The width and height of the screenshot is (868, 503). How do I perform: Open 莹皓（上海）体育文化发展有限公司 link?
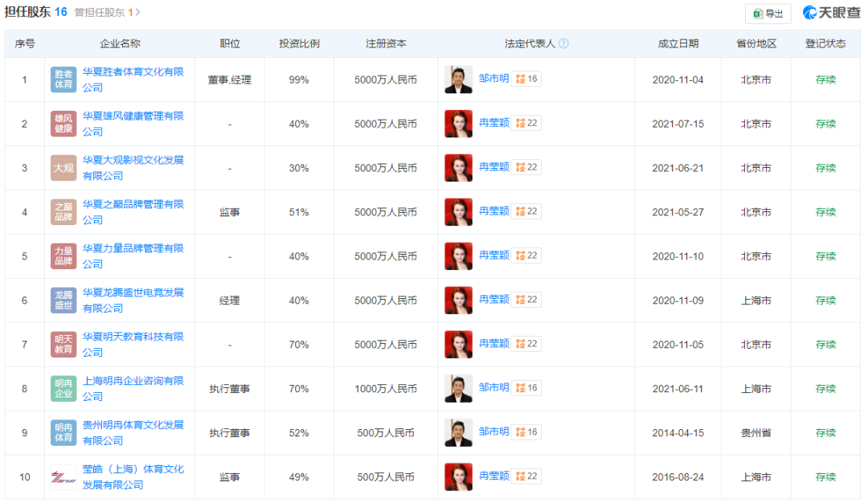133,477
